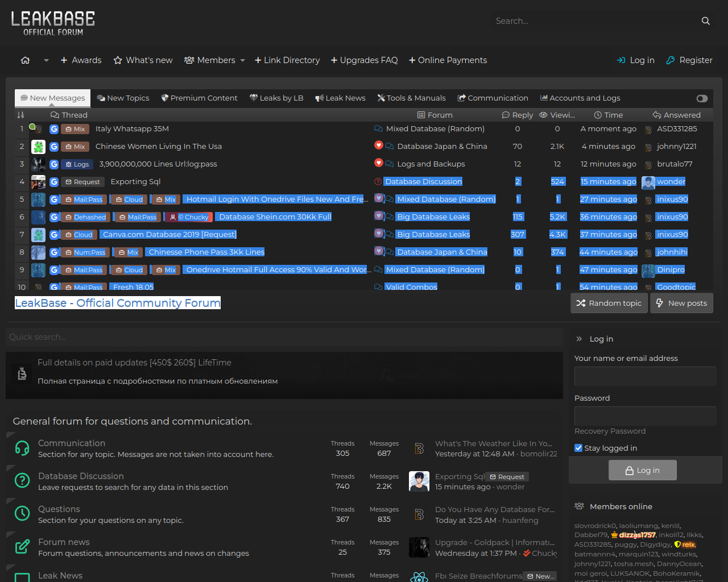728x582 pixels.
Task: Click heart icon in Chinese Women row
Action: (x=378, y=145)
